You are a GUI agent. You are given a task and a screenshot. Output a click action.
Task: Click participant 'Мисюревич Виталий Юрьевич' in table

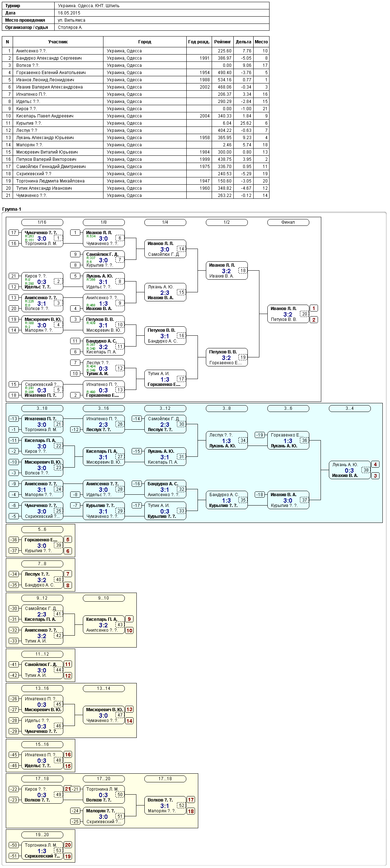pyautogui.click(x=47, y=152)
